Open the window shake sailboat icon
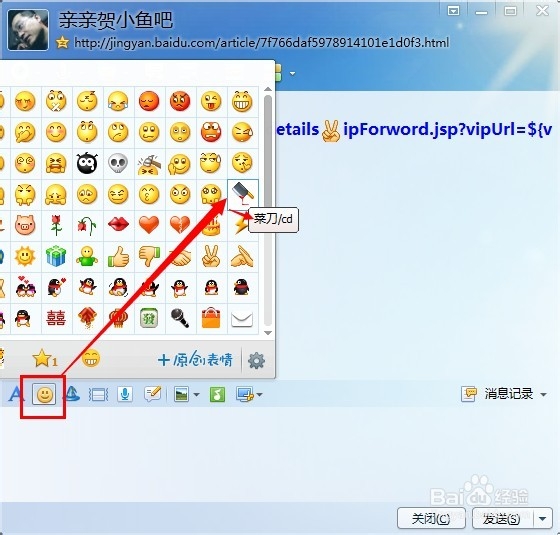560x535 pixels. [72, 394]
